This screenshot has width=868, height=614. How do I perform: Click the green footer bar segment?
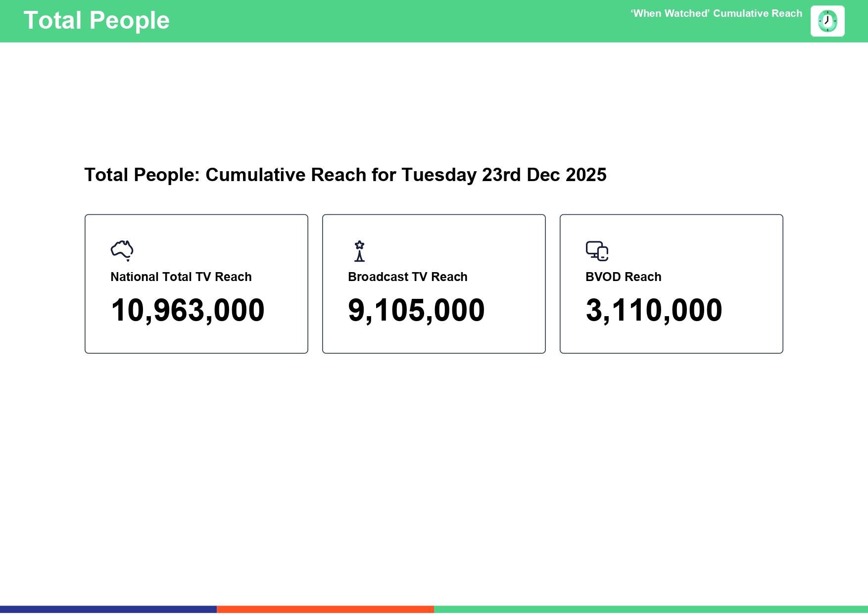[651, 609]
